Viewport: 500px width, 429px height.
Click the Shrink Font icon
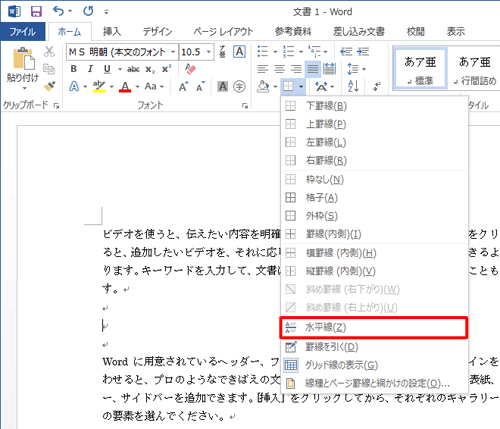click(x=200, y=87)
